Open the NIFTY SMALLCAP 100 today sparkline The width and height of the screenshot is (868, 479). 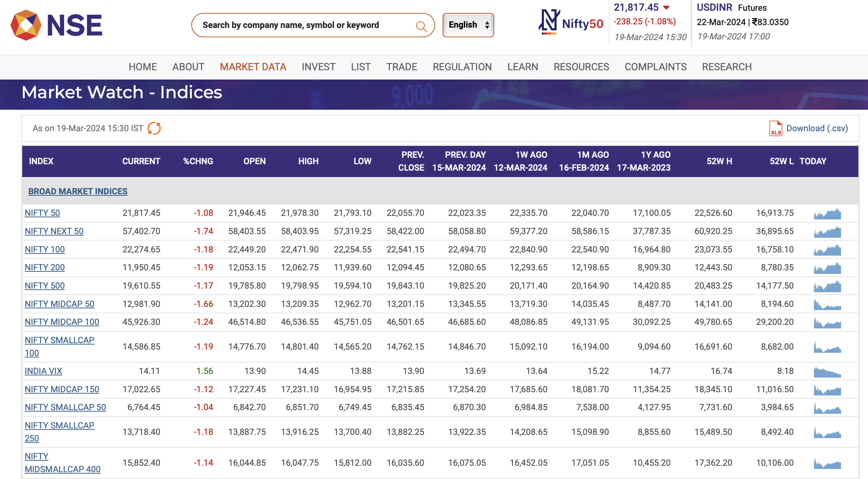[827, 347]
